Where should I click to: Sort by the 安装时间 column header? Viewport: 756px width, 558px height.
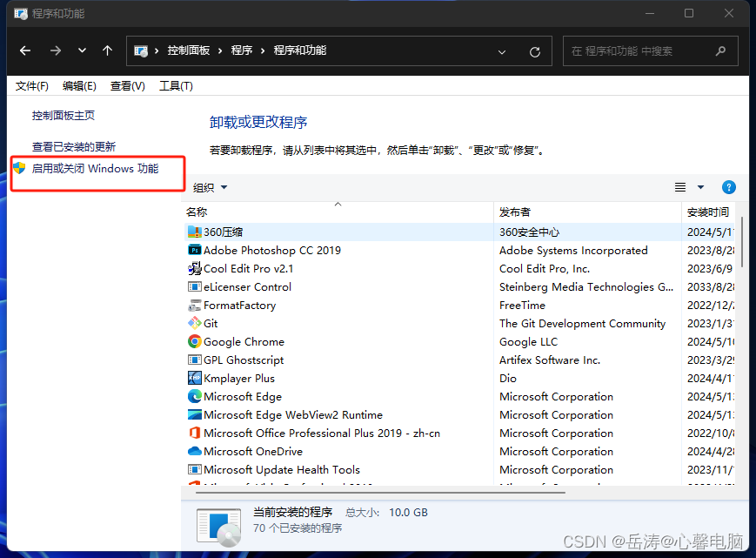(708, 212)
